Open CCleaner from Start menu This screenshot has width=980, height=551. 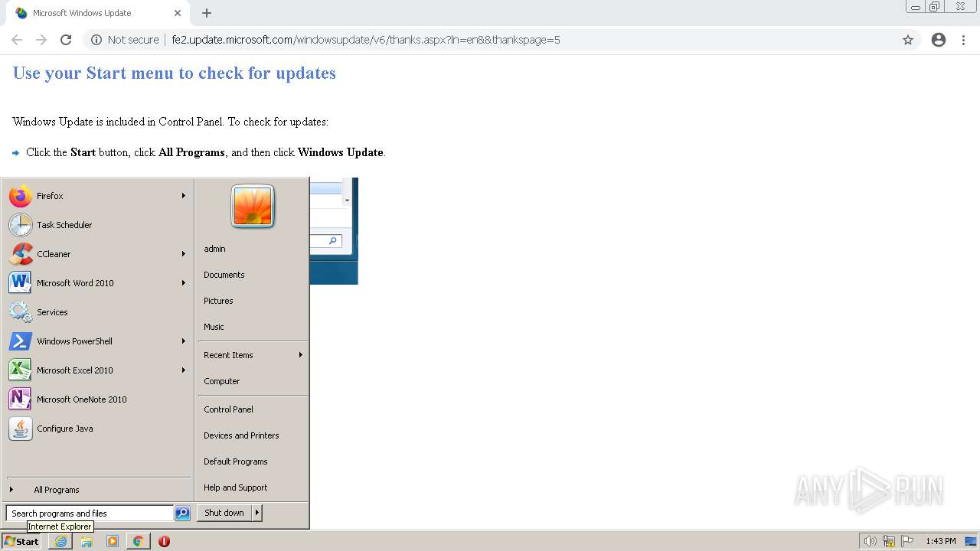[x=97, y=254]
